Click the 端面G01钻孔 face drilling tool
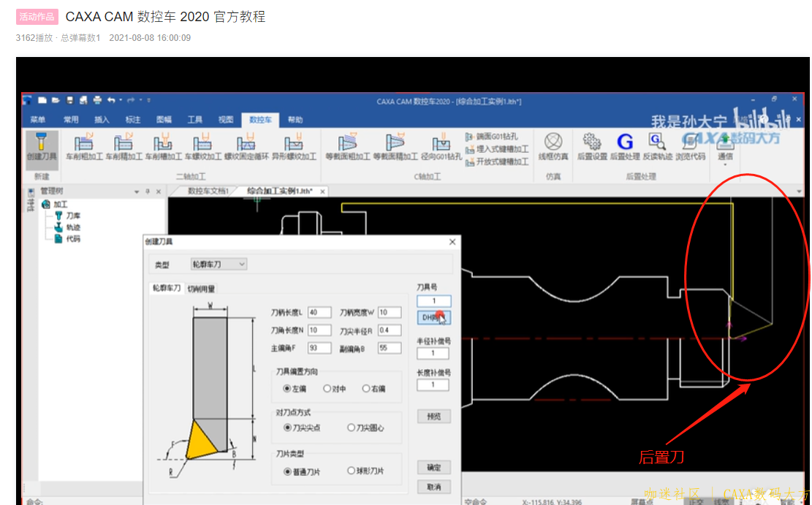812x505 pixels. (x=491, y=137)
